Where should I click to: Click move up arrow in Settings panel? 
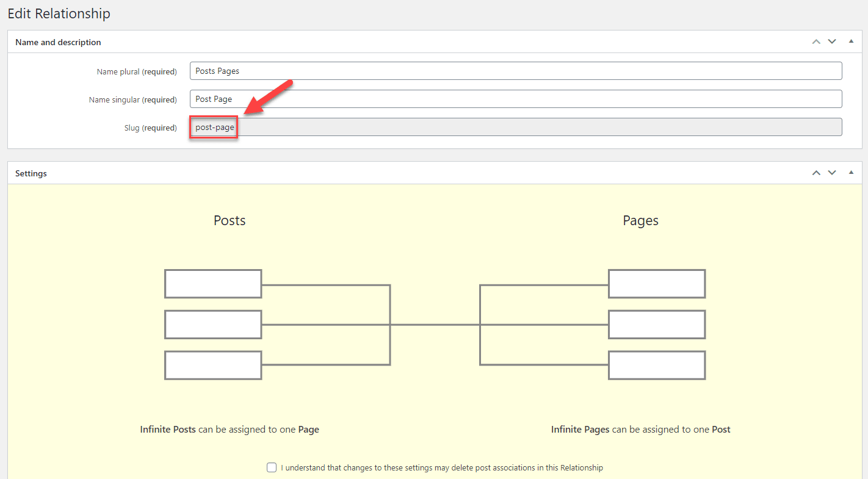[x=816, y=173]
